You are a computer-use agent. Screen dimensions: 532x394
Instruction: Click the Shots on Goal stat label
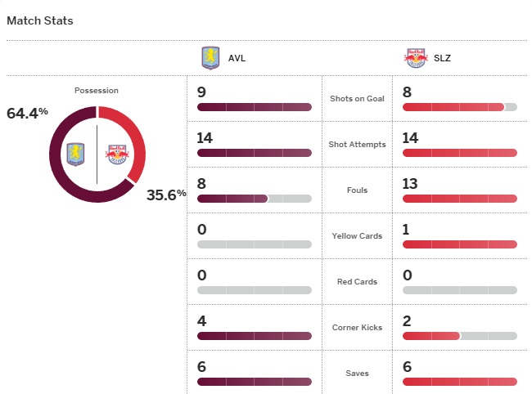357,99
